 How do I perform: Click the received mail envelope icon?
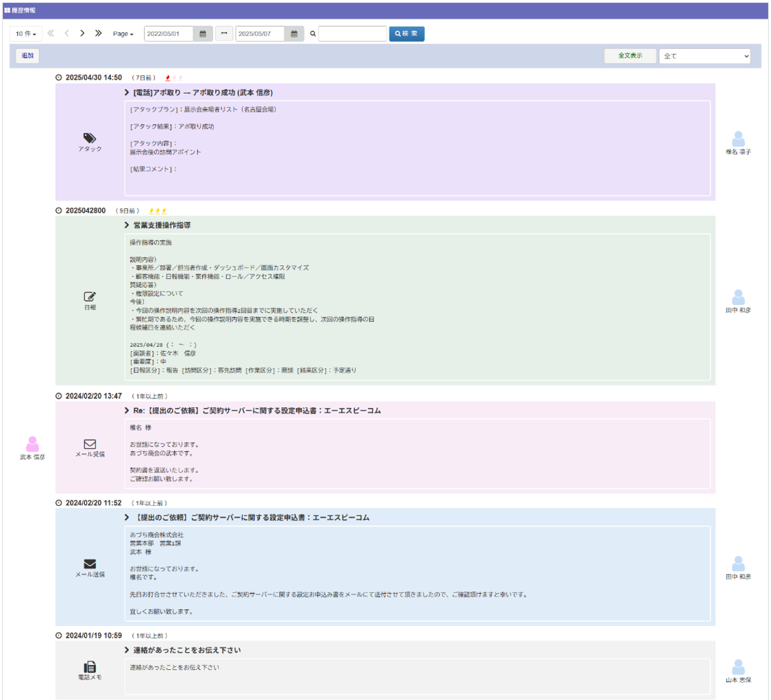point(90,444)
